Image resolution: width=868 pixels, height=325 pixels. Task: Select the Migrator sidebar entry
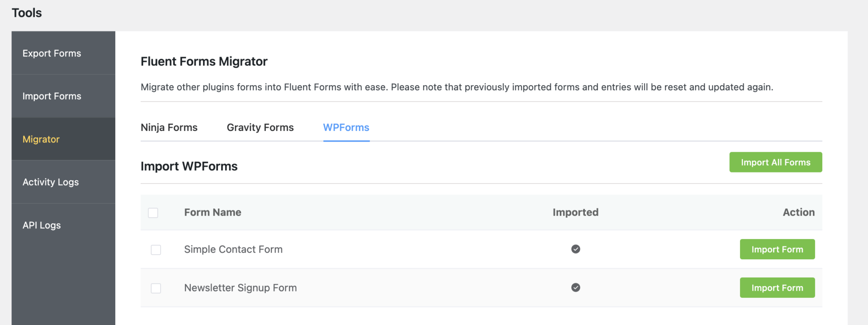click(41, 139)
